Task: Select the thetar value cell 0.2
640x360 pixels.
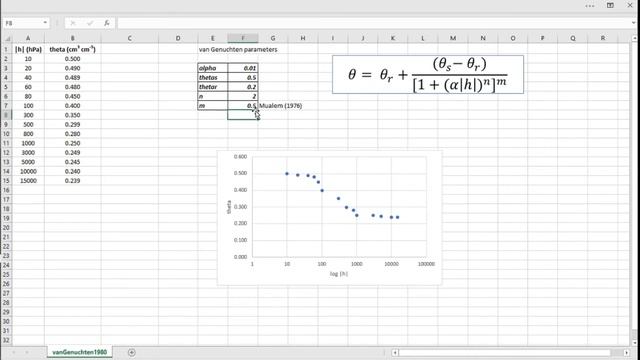Action: pyautogui.click(x=243, y=87)
